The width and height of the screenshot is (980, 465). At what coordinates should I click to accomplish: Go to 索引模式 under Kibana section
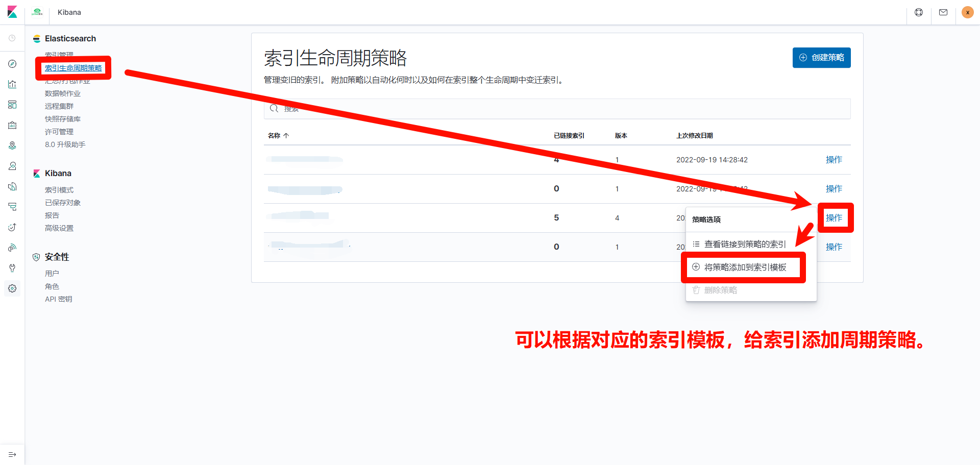pyautogui.click(x=59, y=190)
